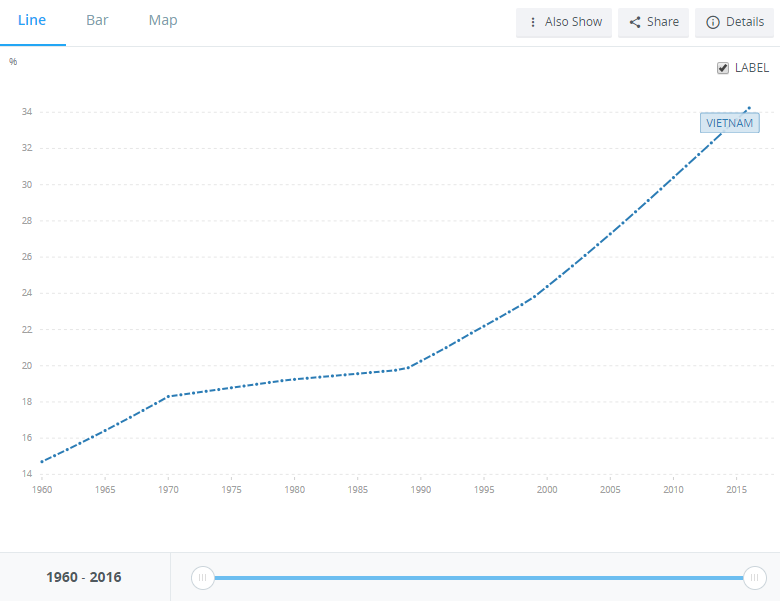Click the 1960 x-axis label
The image size is (780, 613).
[x=42, y=490]
